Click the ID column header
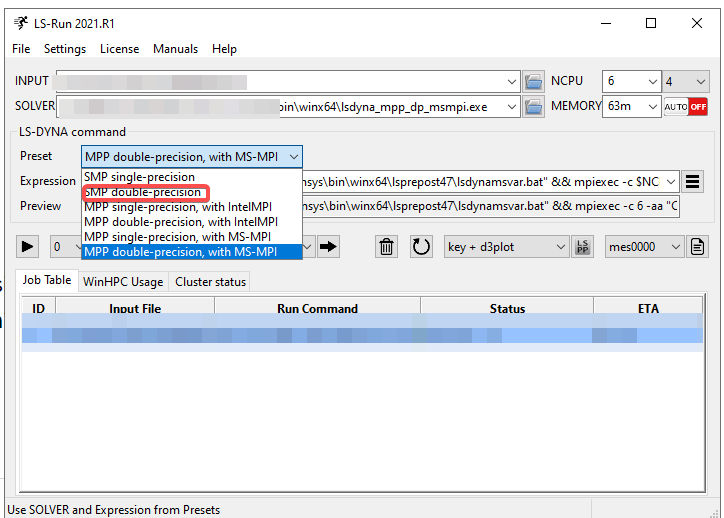The image size is (724, 518). point(38,308)
